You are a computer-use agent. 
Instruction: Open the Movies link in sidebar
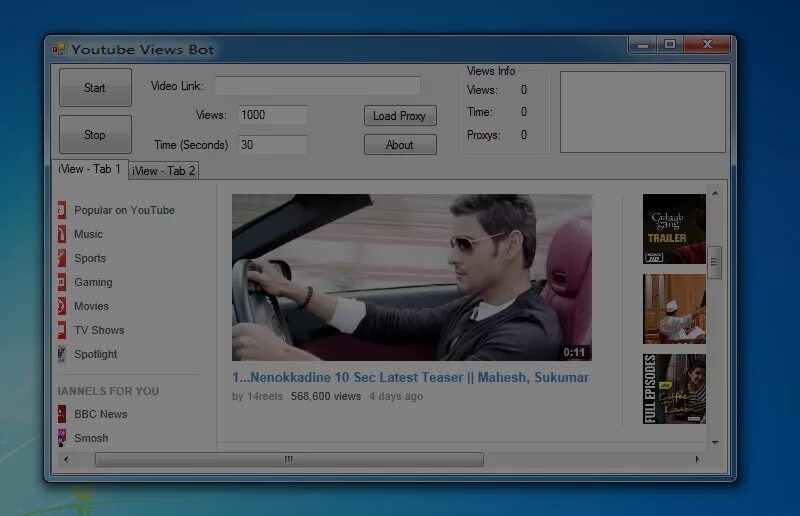pos(91,306)
